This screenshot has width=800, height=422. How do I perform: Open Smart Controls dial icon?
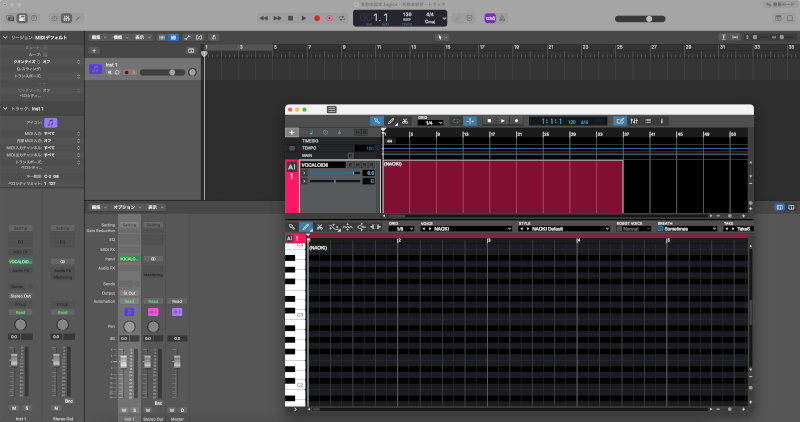click(54, 18)
